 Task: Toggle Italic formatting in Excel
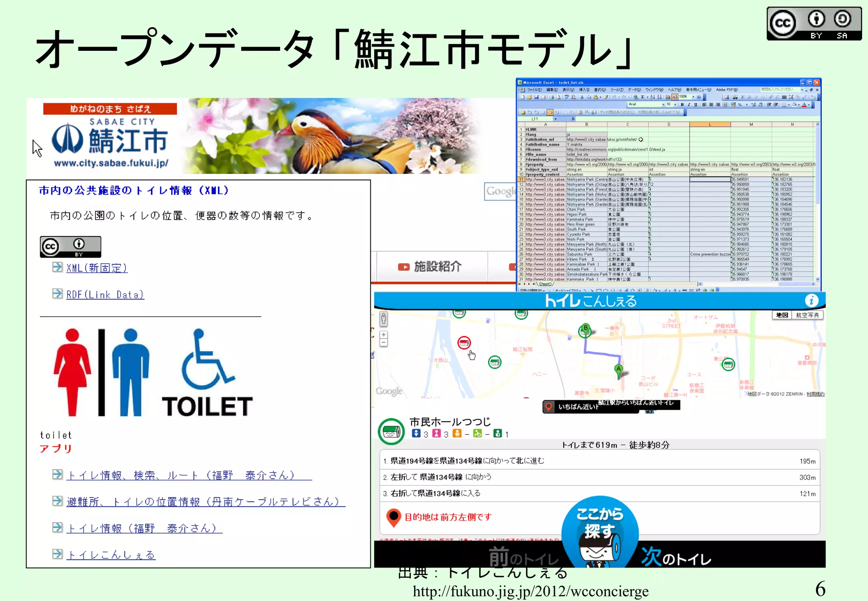689,104
